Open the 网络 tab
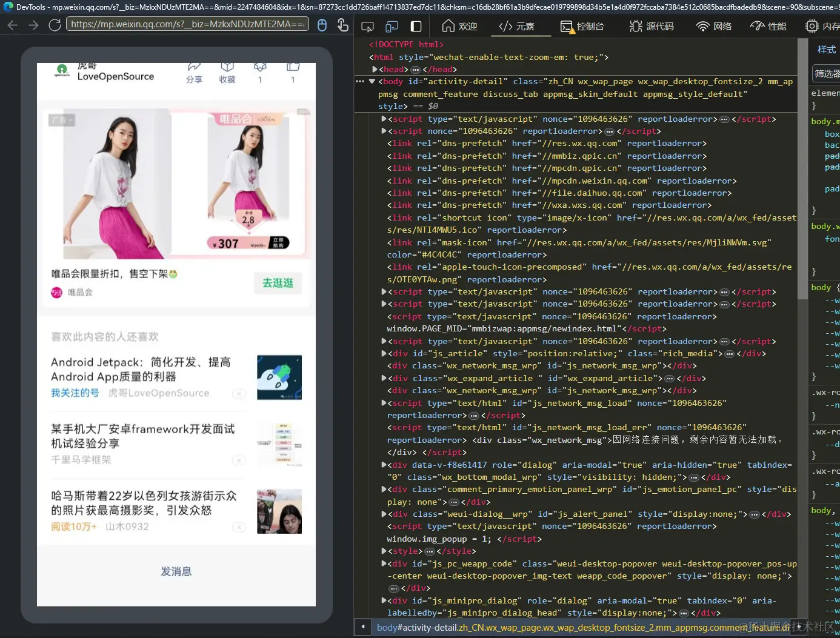This screenshot has width=840, height=638. click(714, 27)
